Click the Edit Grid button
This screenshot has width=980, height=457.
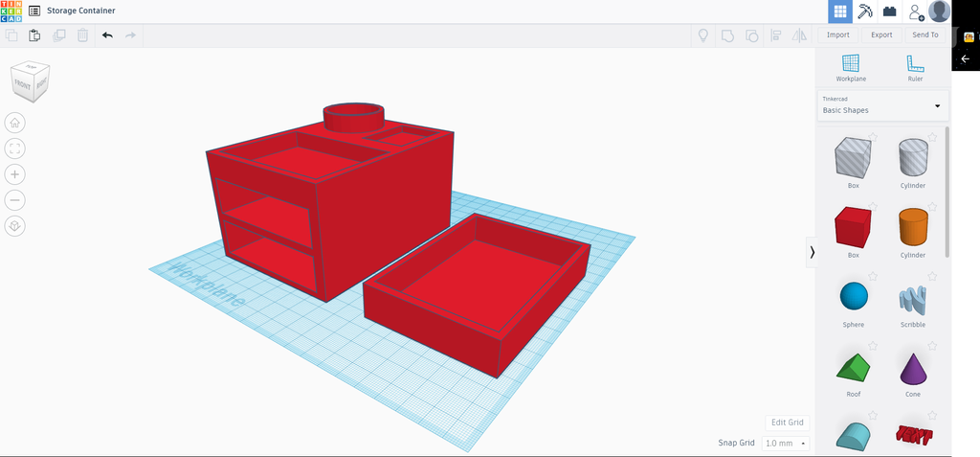787,423
